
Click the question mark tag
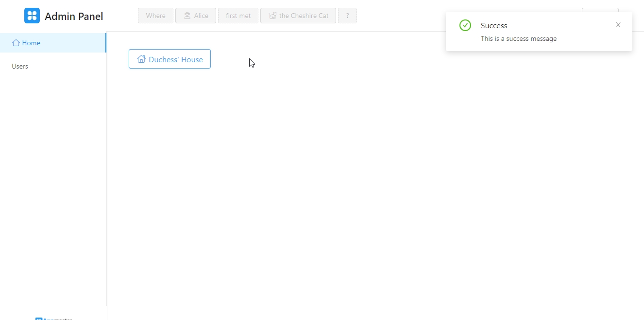click(x=347, y=16)
